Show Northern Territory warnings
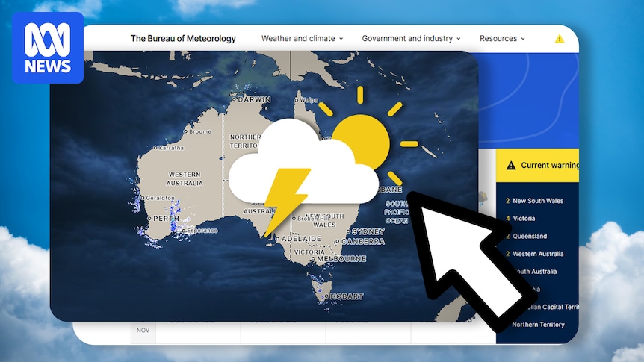Viewport: 644px width, 362px height. click(539, 325)
